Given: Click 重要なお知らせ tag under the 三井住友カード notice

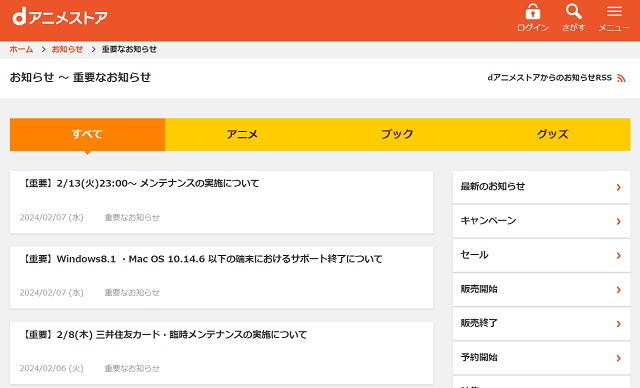Looking at the screenshot, I should [132, 368].
